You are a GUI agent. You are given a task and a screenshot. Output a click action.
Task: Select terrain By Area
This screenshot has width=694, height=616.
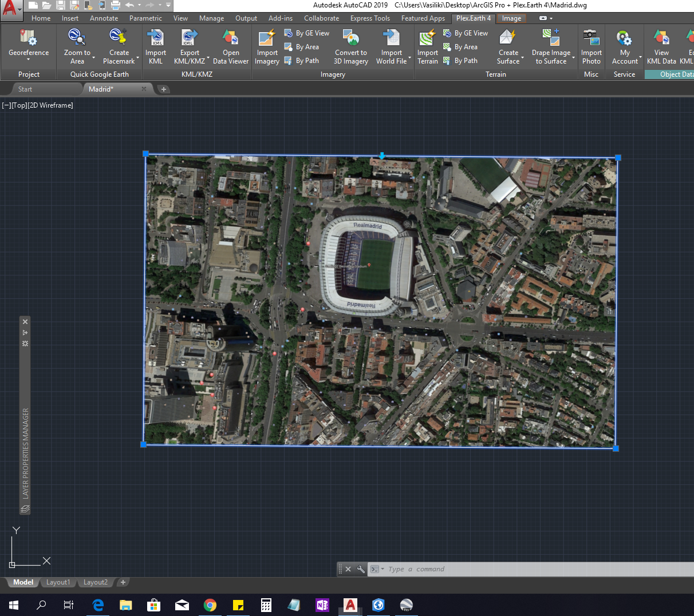tap(460, 47)
